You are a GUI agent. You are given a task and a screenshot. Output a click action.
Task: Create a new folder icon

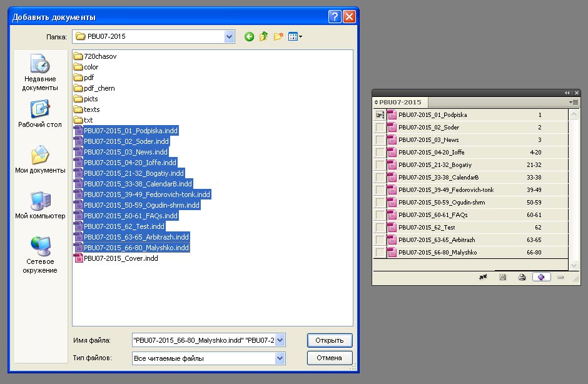[278, 36]
